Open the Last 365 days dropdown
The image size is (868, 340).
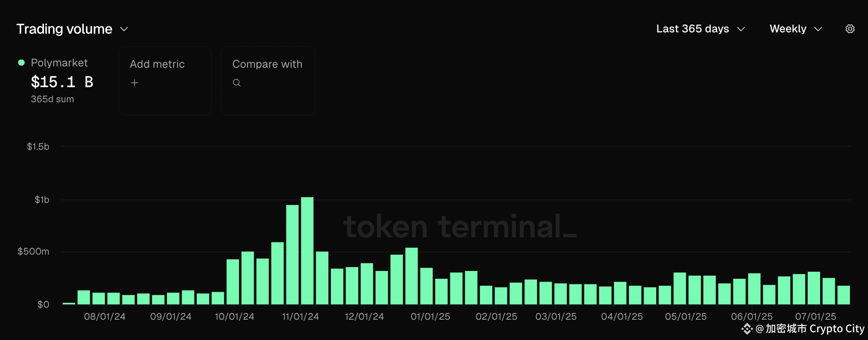point(701,29)
